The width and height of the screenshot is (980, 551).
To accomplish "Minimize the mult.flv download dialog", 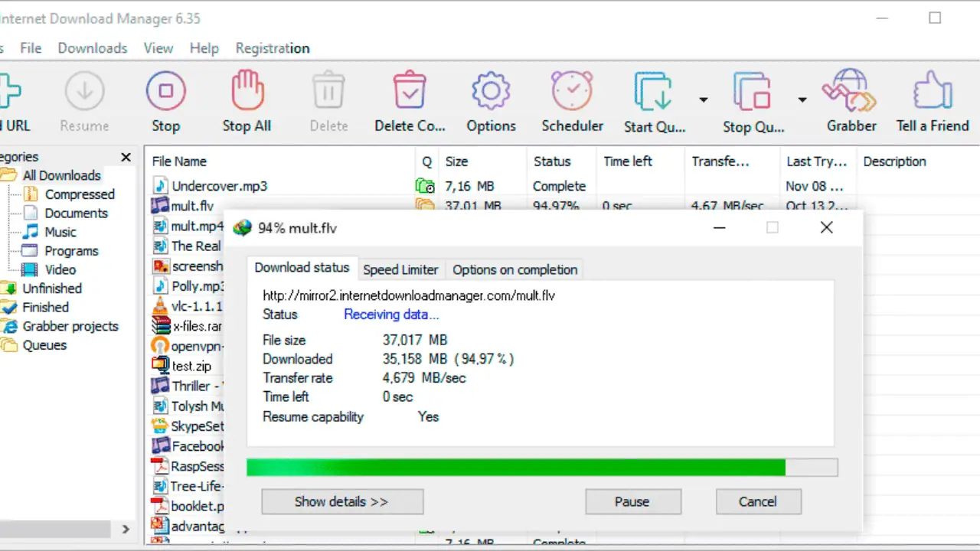I will [x=719, y=227].
